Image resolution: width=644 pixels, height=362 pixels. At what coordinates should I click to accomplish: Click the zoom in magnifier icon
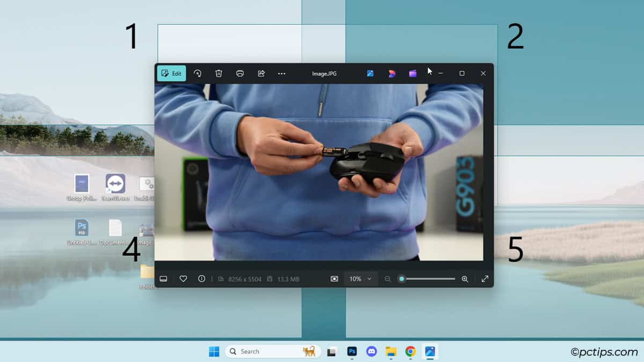(465, 279)
